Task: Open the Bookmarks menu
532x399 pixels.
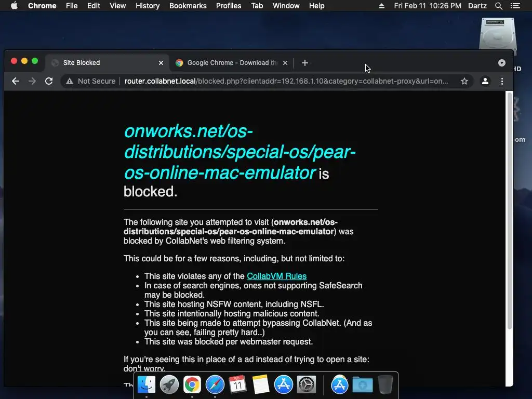Action: [188, 6]
